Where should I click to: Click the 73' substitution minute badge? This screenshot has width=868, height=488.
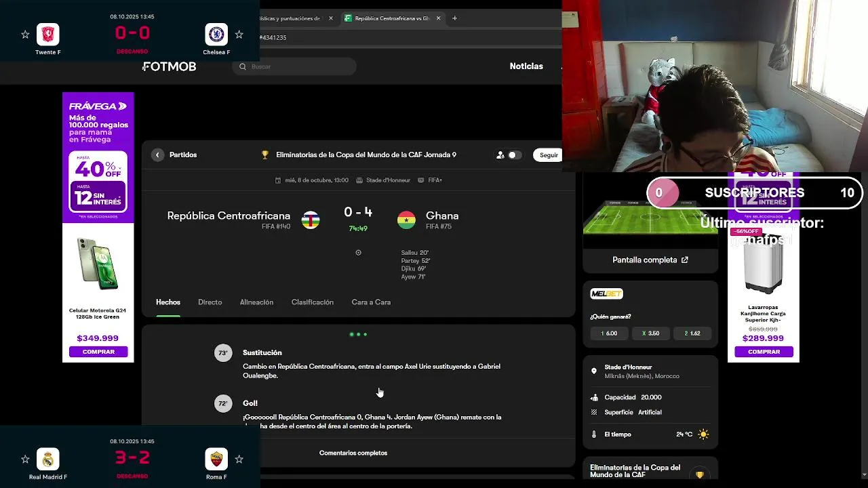223,353
